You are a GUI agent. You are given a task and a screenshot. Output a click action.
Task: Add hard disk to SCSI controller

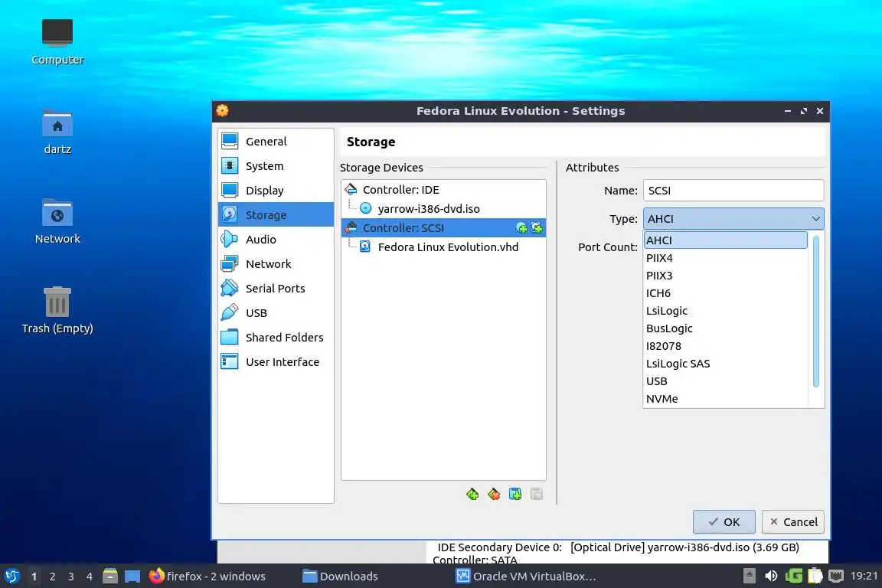coord(537,228)
